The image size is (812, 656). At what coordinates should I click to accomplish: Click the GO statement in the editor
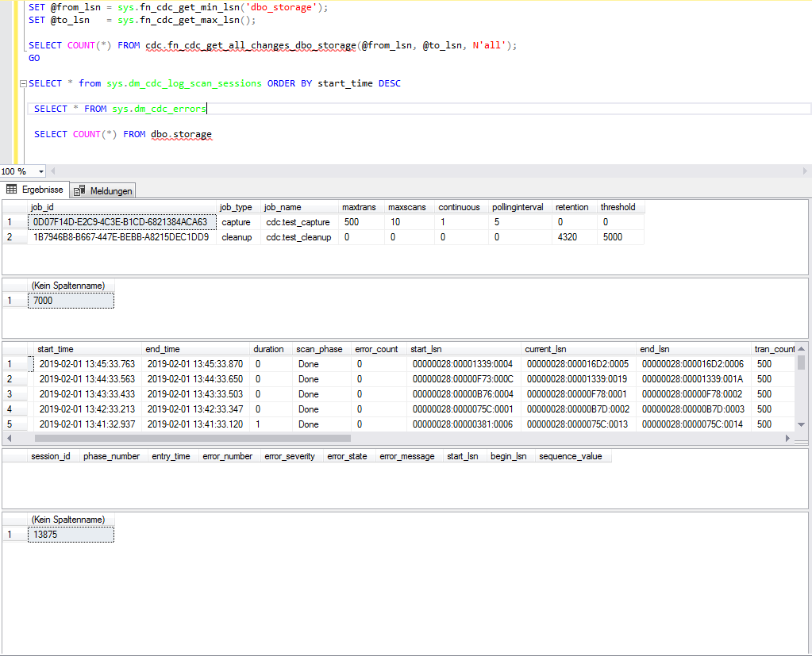[x=34, y=58]
